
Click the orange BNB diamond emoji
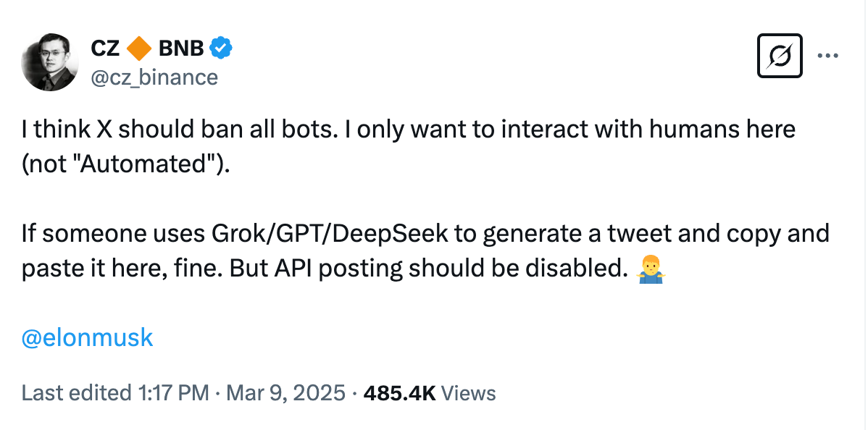pos(139,48)
